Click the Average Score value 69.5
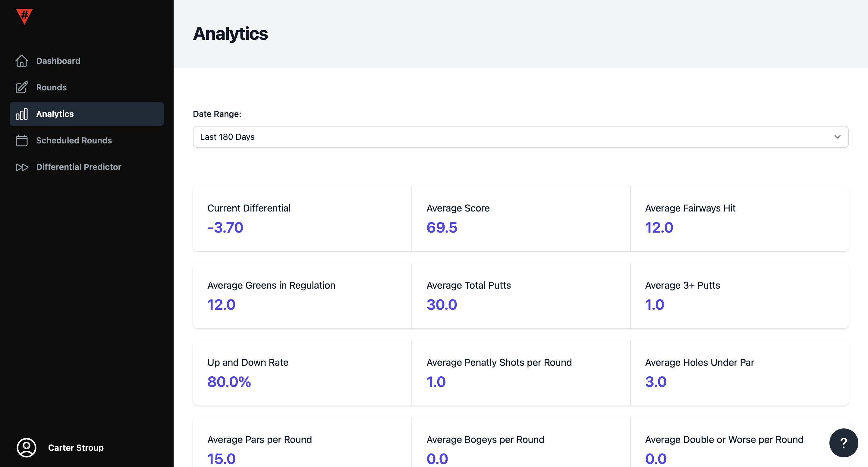Image resolution: width=868 pixels, height=467 pixels. click(x=442, y=228)
